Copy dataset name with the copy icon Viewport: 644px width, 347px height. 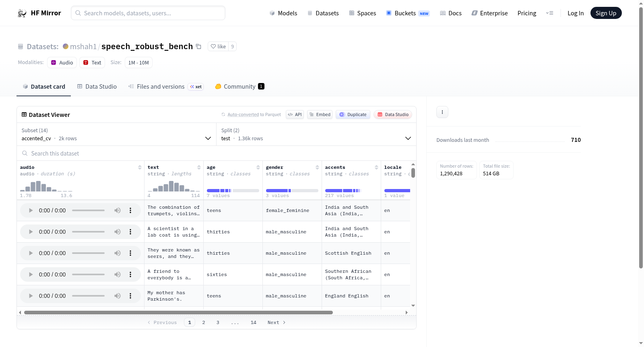coord(198,46)
